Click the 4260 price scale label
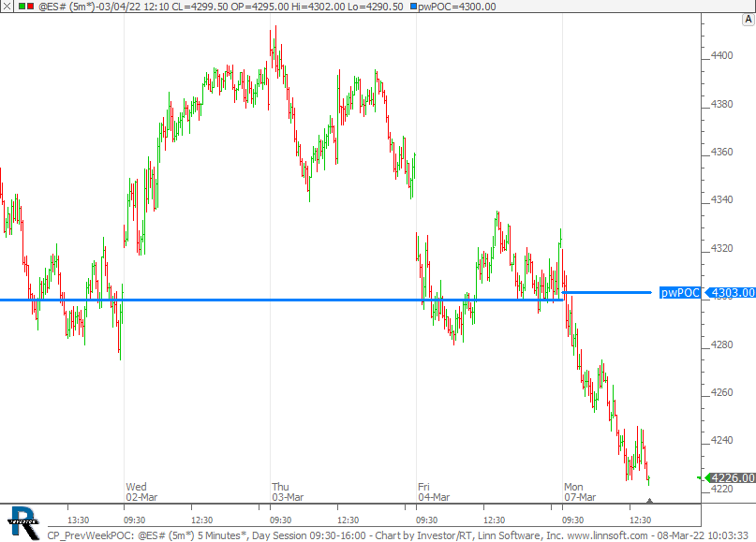 click(721, 392)
